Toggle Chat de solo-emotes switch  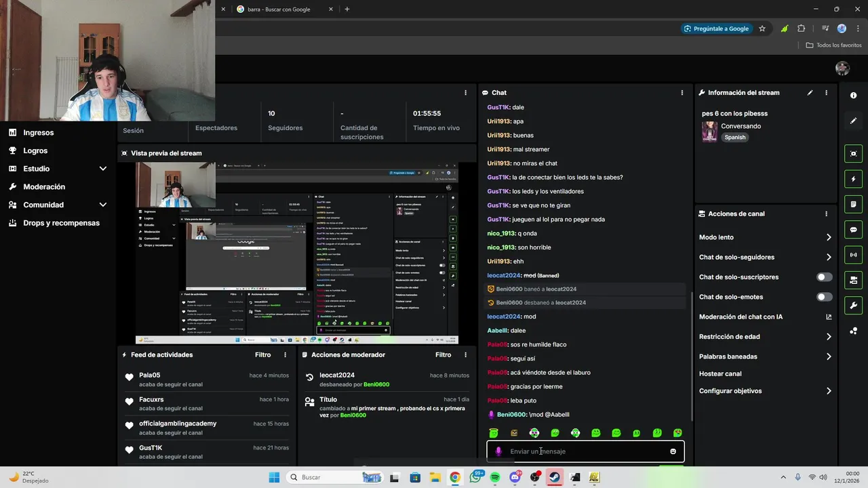point(824,297)
